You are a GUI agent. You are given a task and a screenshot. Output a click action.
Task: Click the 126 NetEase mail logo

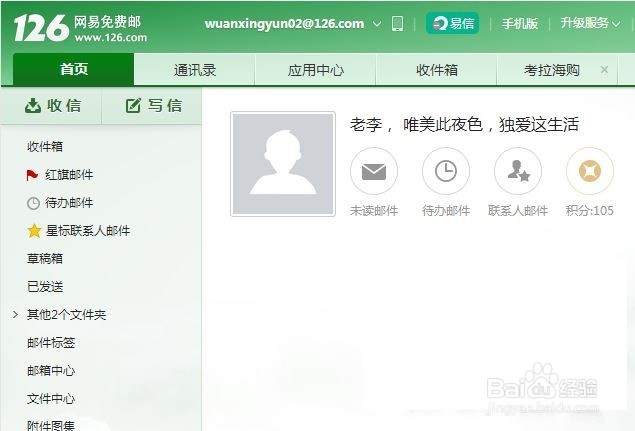80,28
